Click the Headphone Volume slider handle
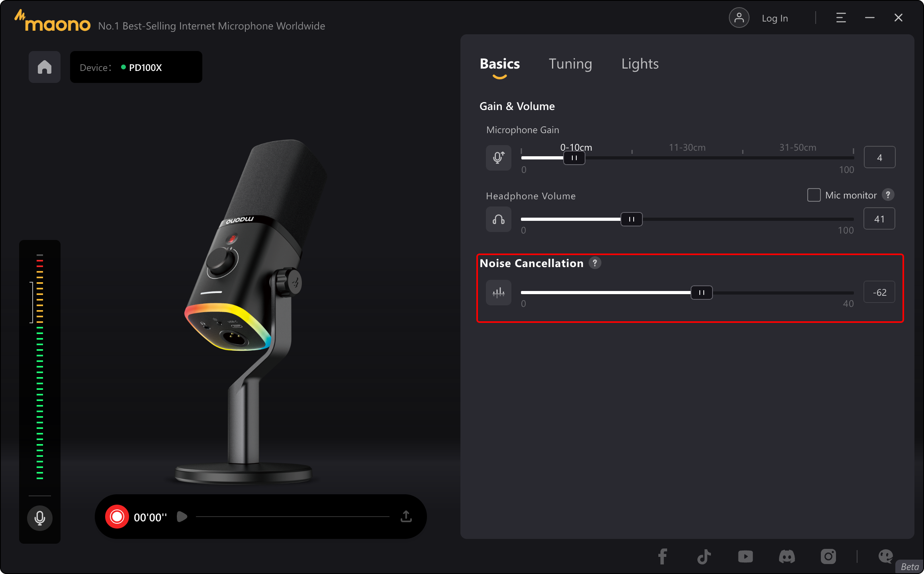924x574 pixels. tap(632, 219)
